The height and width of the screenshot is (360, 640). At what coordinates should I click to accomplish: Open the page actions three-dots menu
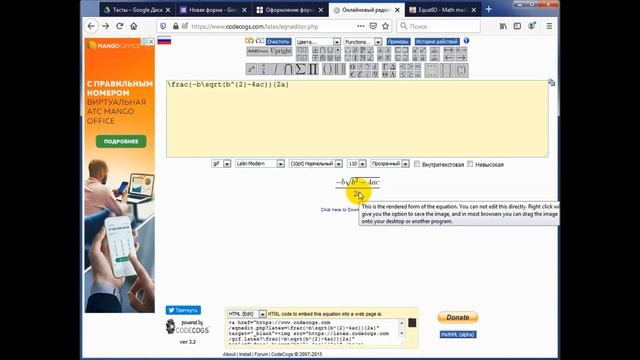pyautogui.click(x=360, y=26)
